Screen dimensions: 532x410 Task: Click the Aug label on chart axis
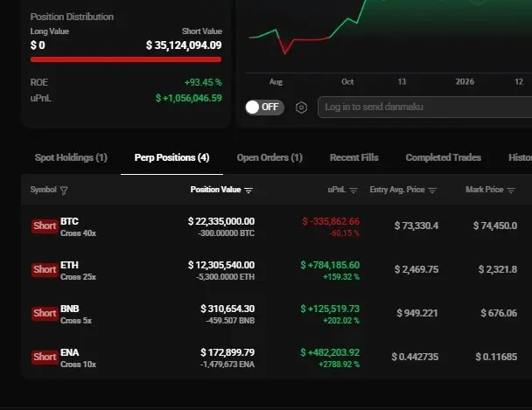pyautogui.click(x=276, y=82)
